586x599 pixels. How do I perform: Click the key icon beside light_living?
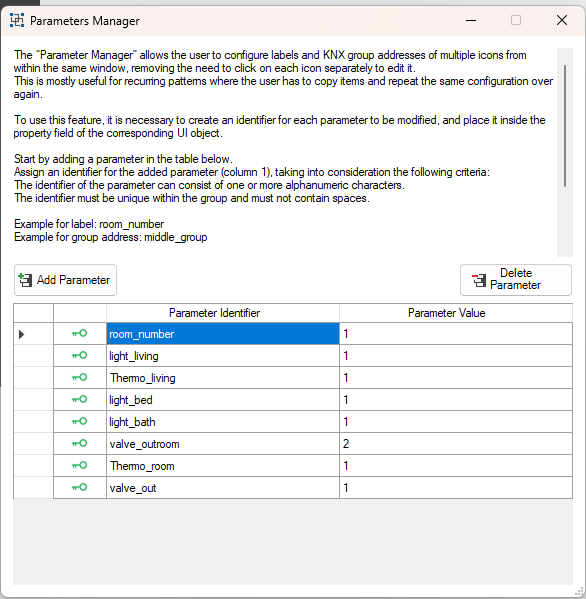[x=79, y=356]
